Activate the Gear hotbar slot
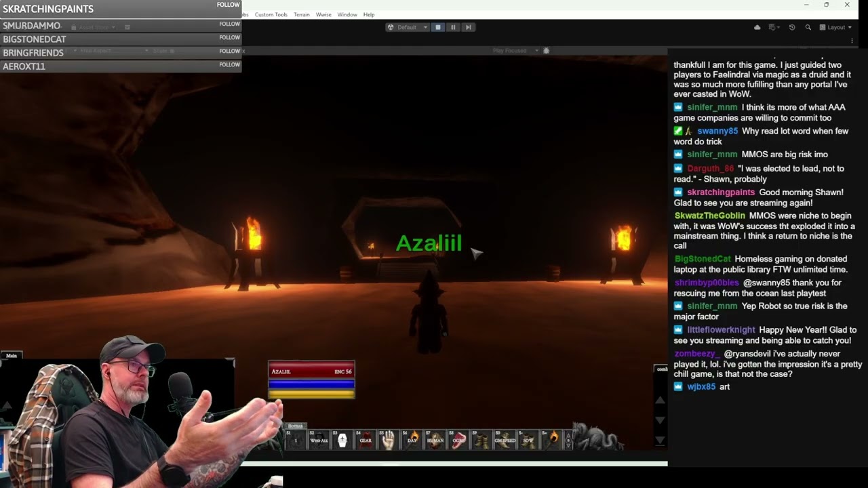The width and height of the screenshot is (868, 488). pos(366,440)
